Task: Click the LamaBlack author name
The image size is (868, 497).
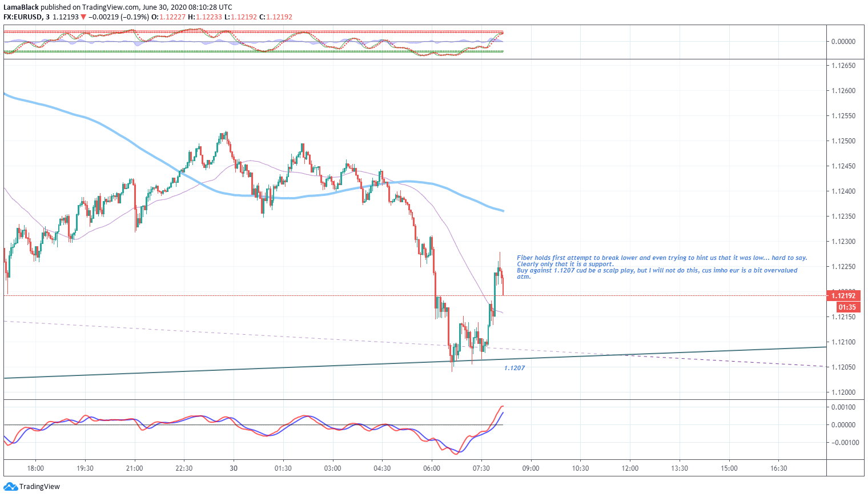Action: coord(21,7)
